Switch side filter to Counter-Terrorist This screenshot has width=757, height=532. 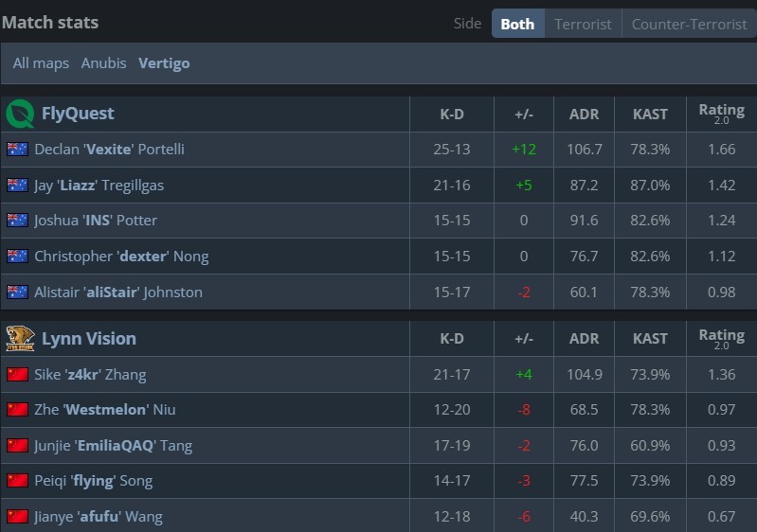pyautogui.click(x=689, y=24)
